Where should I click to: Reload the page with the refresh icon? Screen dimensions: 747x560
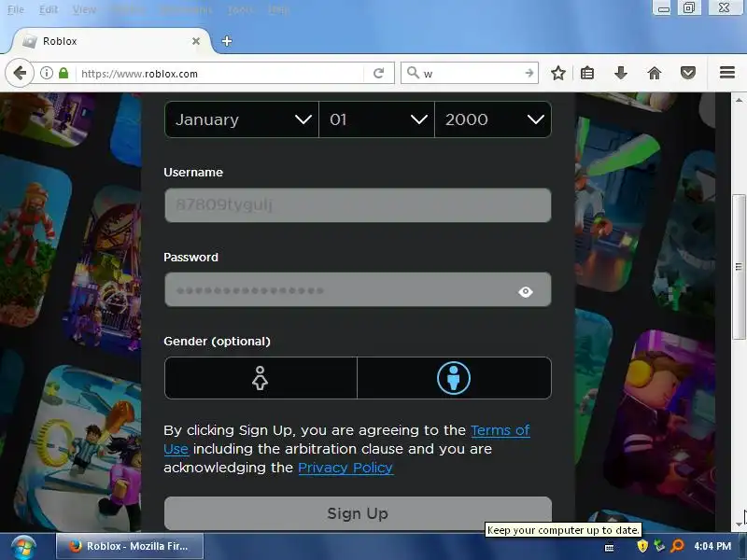click(379, 74)
